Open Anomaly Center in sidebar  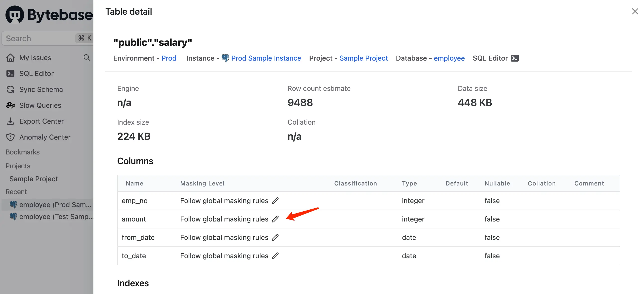[x=45, y=137]
